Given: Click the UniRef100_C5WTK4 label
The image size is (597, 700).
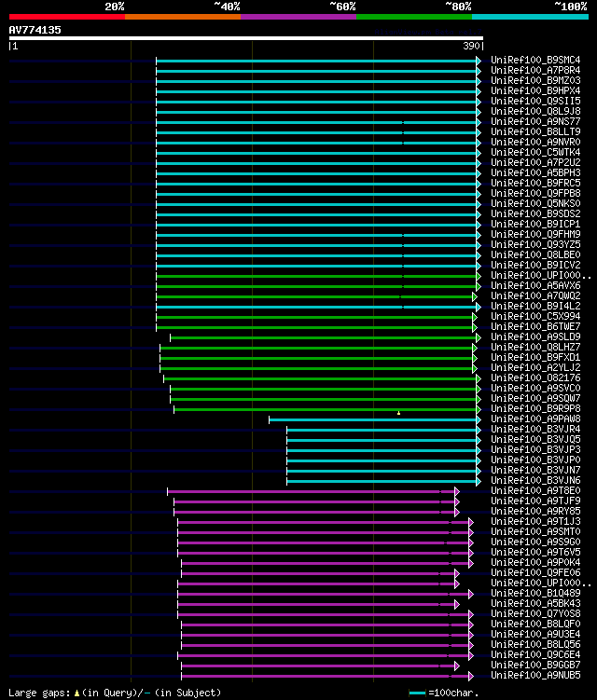Looking at the screenshot, I should tap(535, 152).
